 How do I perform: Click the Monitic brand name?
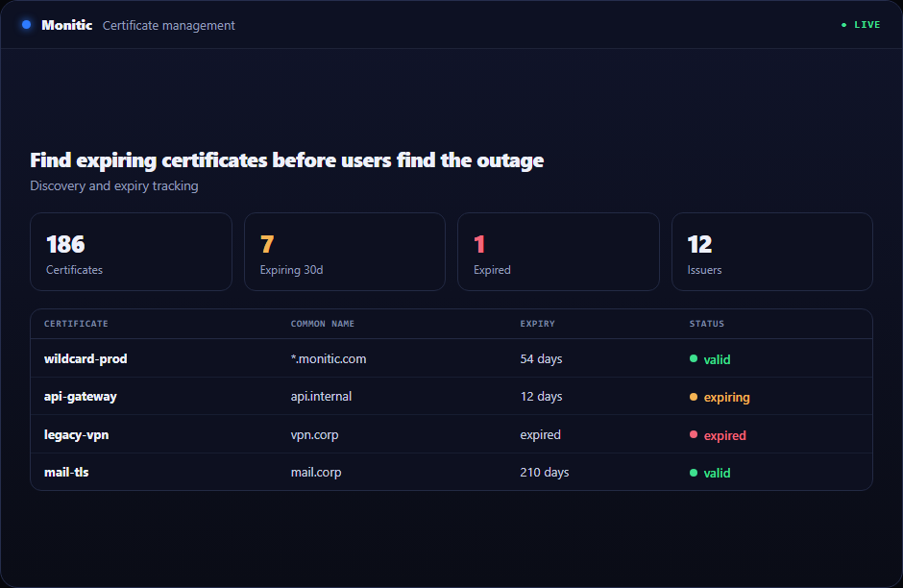pyautogui.click(x=67, y=25)
